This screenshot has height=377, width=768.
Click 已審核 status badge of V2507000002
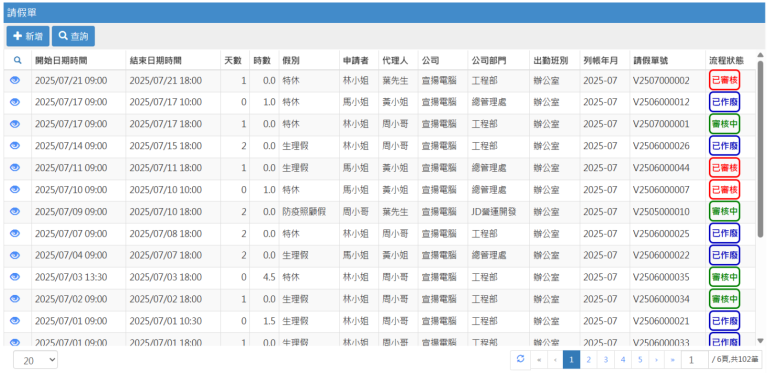(724, 80)
